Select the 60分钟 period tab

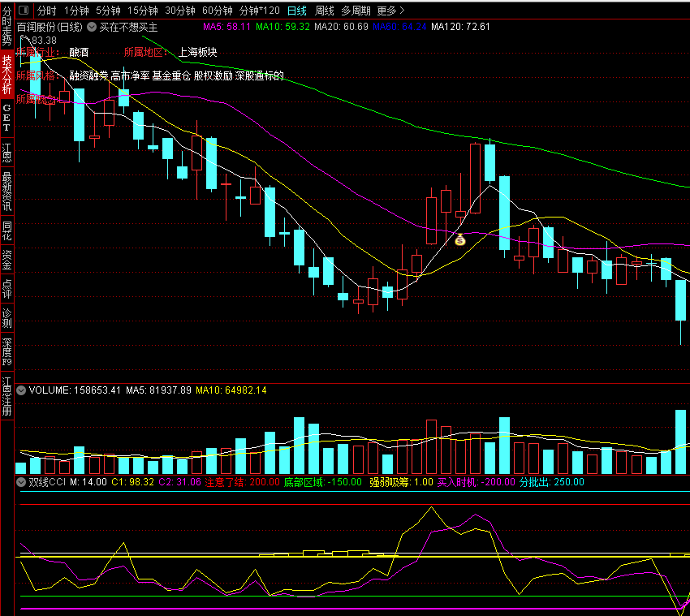click(x=217, y=11)
